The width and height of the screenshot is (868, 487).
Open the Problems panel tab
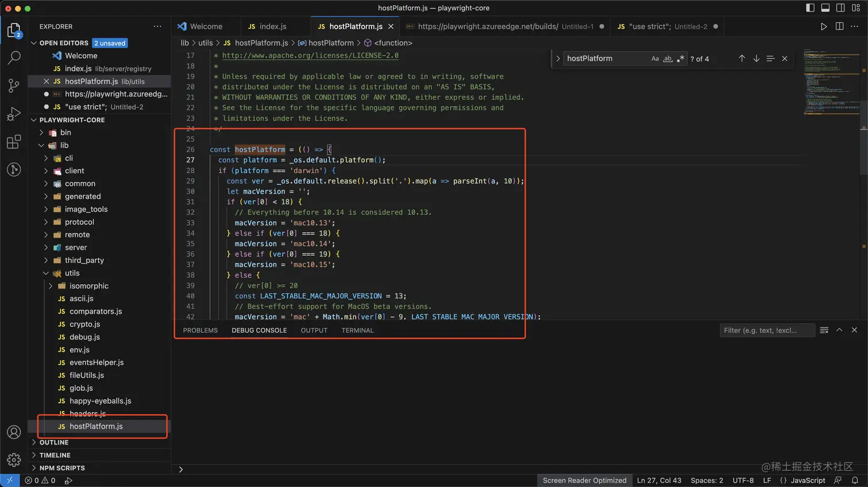point(200,330)
